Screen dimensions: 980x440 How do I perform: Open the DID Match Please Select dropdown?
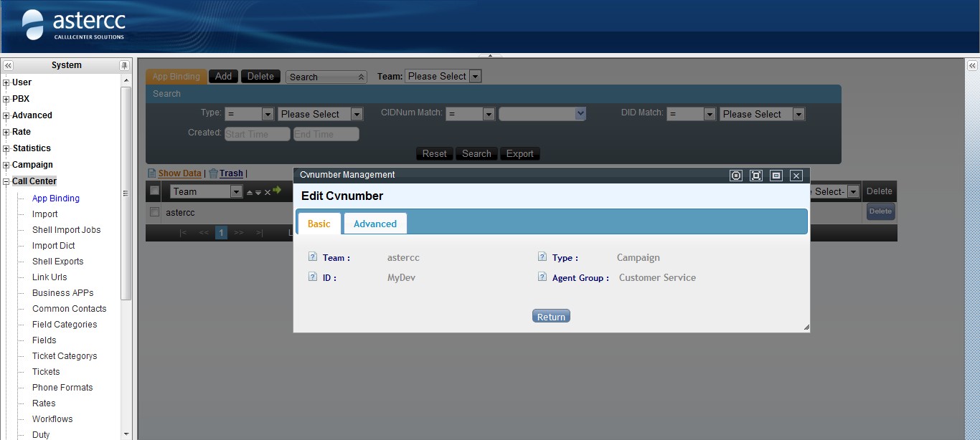(x=761, y=114)
